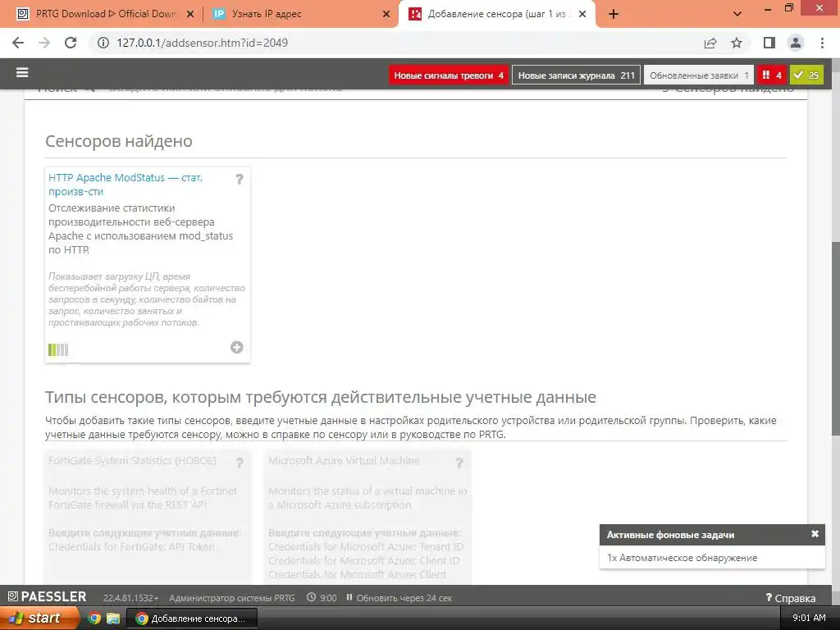Viewport: 840px width, 630px height.
Task: Open file explorer from quick launch bar
Action: 113,619
